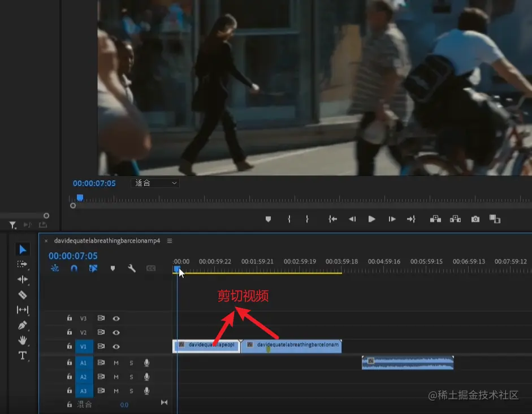Select the davidequatelapeopl clip on V1
Image resolution: width=532 pixels, height=414 pixels.
(206, 346)
